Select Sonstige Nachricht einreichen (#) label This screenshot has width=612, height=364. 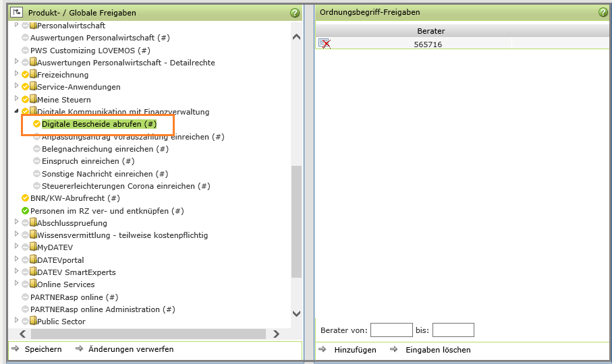(105, 174)
